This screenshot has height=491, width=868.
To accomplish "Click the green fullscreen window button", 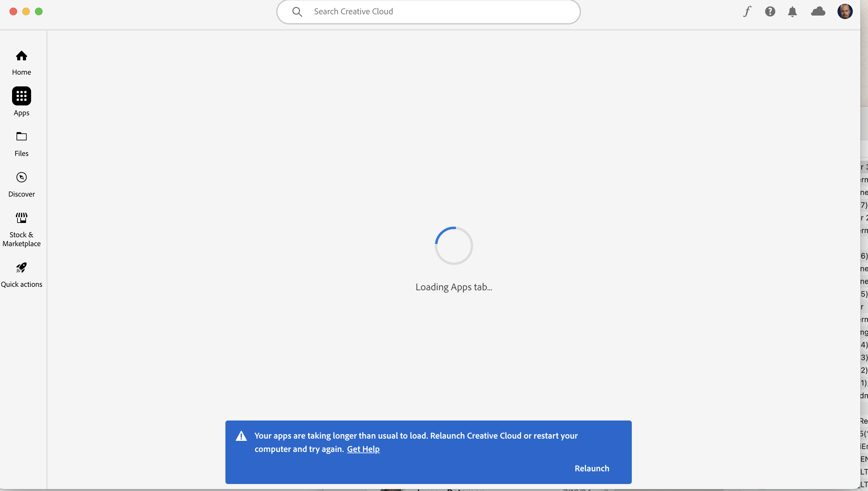I will pos(39,11).
